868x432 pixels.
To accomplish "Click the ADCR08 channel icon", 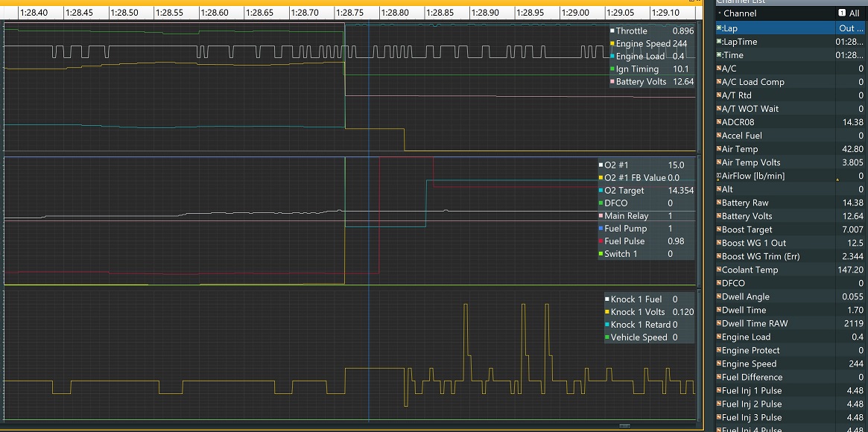I will (x=719, y=122).
